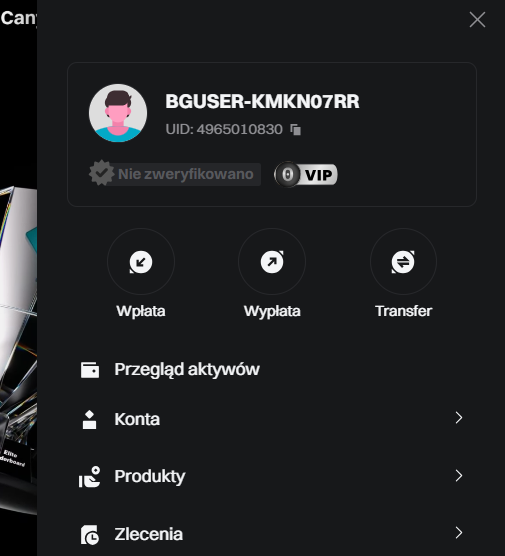Click the Nie zweryfikowano status label
Image resolution: width=505 pixels, height=556 pixels.
click(x=185, y=174)
